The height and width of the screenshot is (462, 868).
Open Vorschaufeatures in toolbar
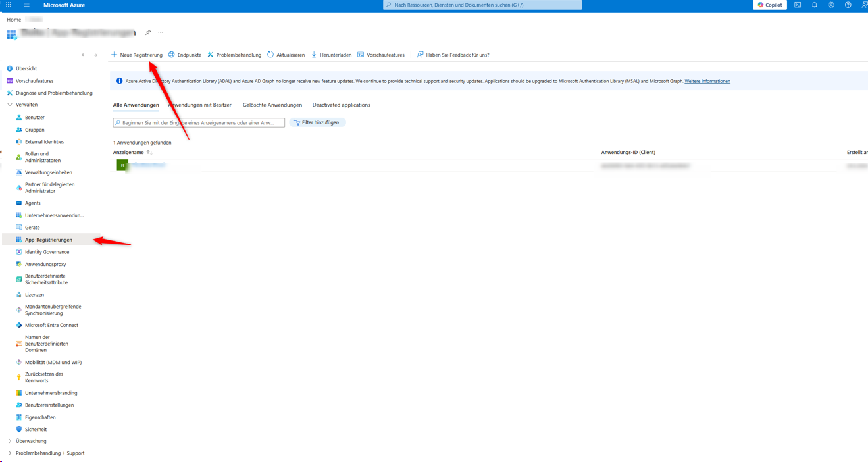[381, 55]
